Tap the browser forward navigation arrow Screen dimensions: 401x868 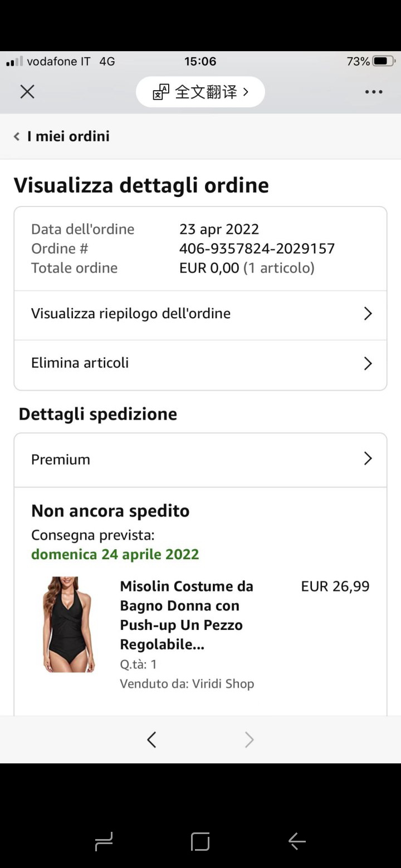(x=249, y=739)
